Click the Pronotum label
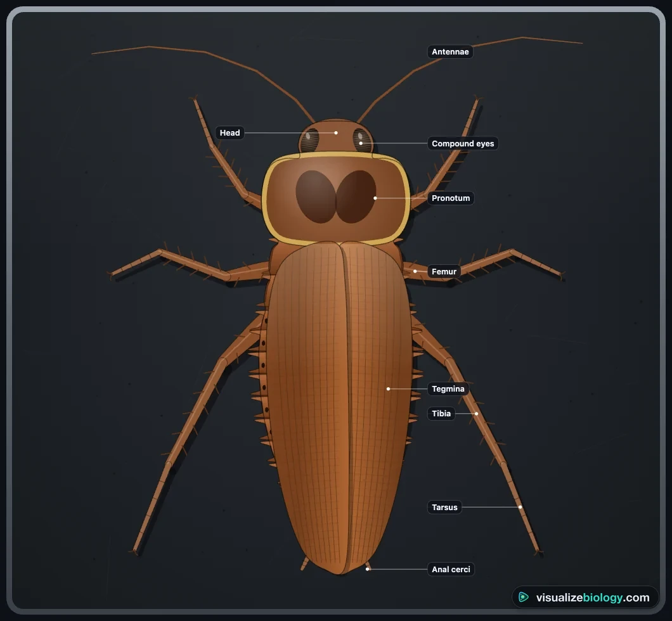This screenshot has height=621, width=672. tap(450, 198)
